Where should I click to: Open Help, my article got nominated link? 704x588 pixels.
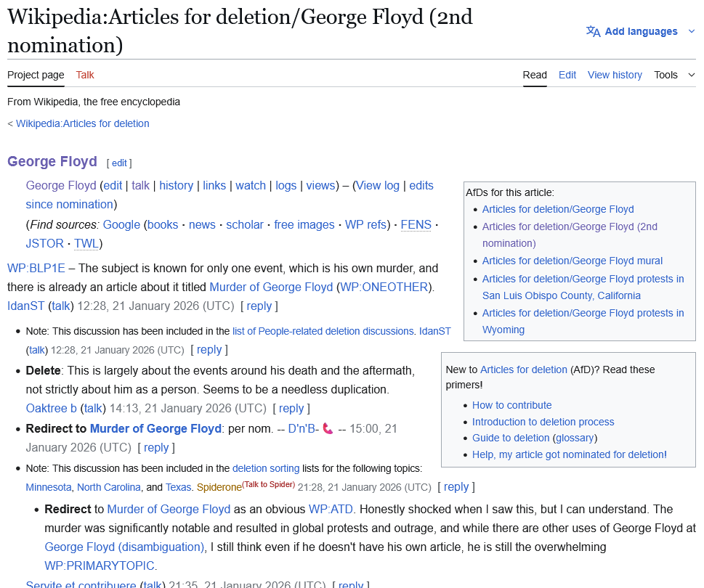tap(570, 454)
